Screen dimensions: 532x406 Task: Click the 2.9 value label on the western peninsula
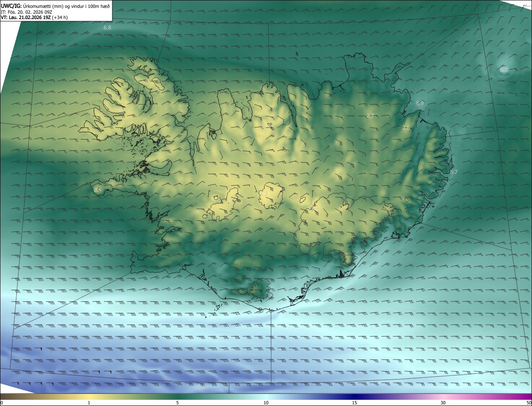(x=98, y=190)
